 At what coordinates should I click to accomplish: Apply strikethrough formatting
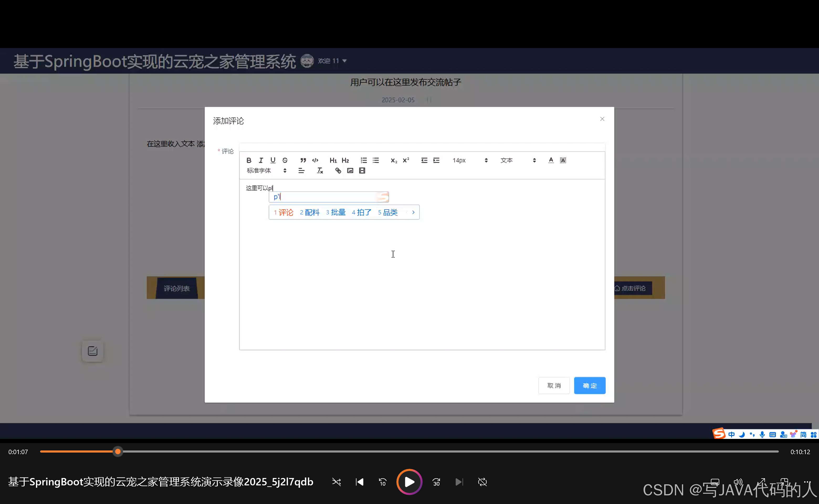(x=285, y=160)
